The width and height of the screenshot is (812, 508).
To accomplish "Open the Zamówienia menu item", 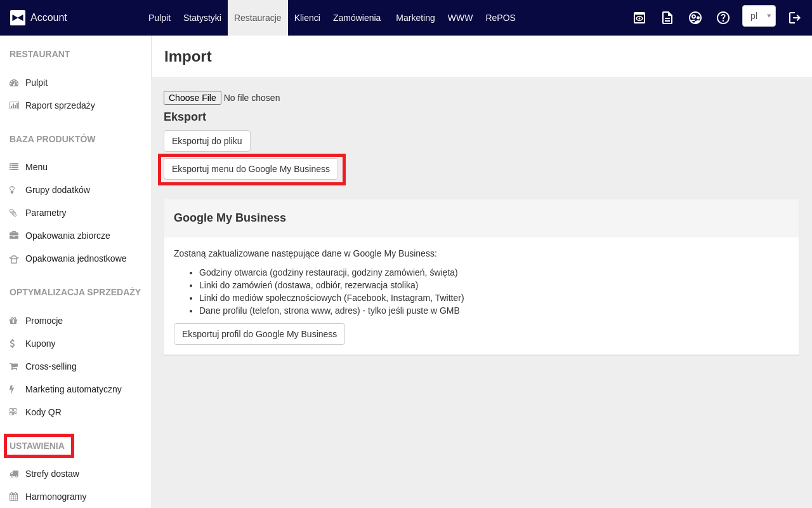I will (357, 18).
